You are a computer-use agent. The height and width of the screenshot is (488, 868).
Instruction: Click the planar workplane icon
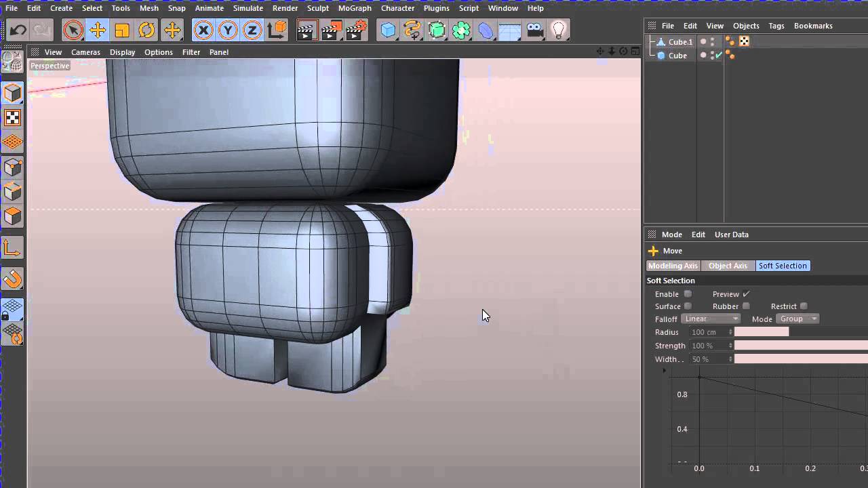click(13, 334)
